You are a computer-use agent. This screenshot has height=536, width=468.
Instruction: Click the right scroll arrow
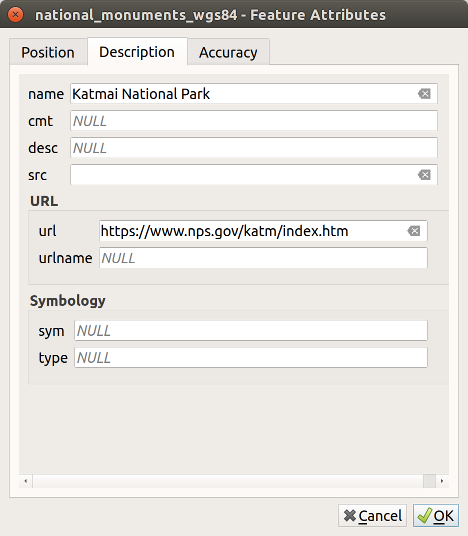(x=442, y=481)
